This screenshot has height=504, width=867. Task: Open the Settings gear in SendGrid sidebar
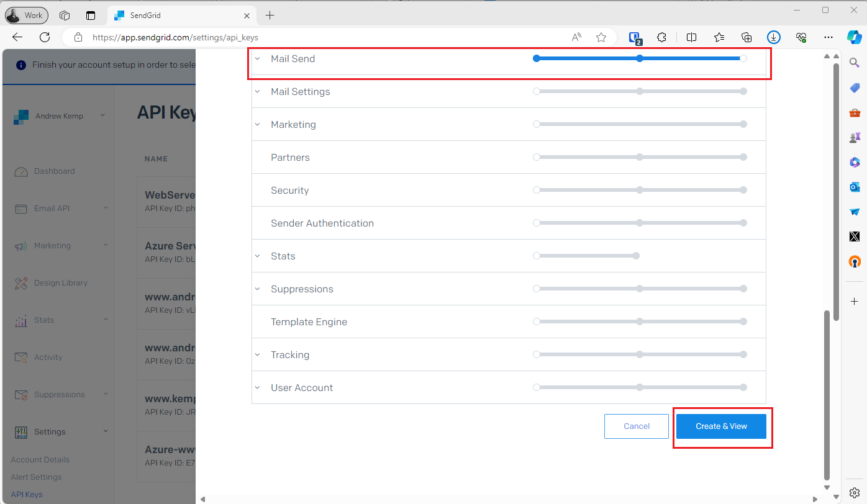[20, 431]
